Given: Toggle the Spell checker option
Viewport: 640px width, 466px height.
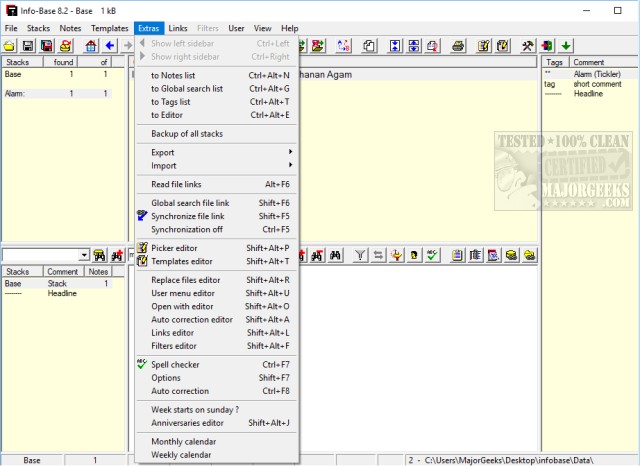Looking at the screenshot, I should 175,365.
